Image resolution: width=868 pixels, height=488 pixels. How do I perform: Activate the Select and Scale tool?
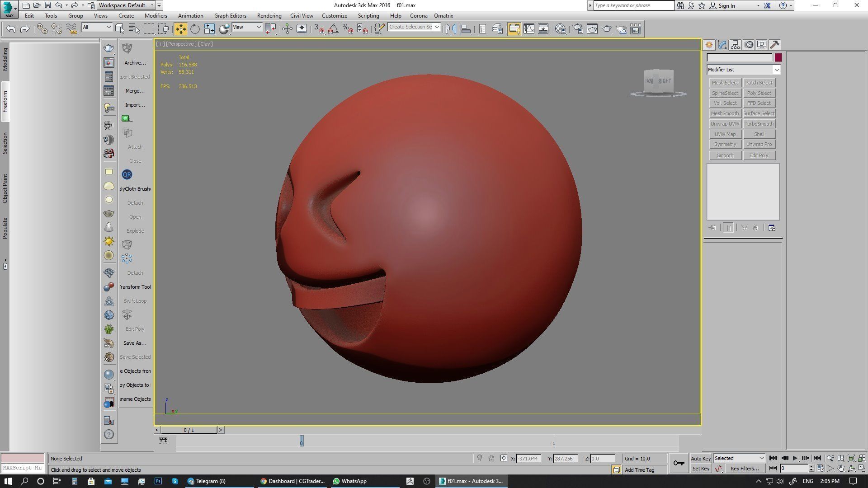pyautogui.click(x=209, y=29)
